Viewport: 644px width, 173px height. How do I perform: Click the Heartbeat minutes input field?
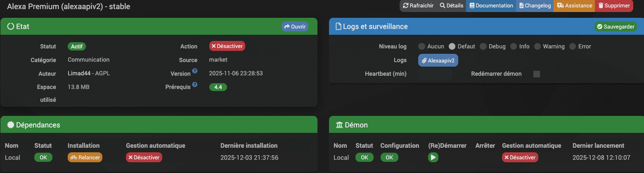[435, 74]
